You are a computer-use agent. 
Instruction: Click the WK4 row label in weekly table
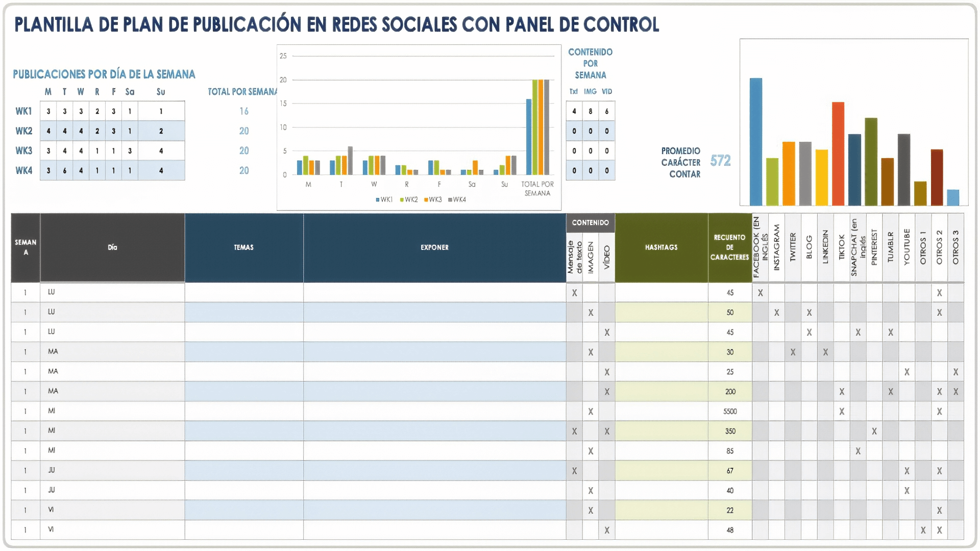pos(23,170)
